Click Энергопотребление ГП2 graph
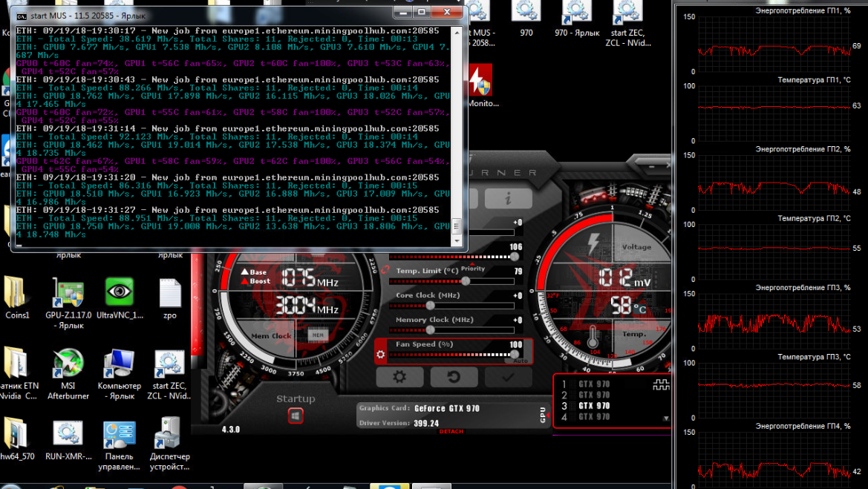 click(774, 183)
